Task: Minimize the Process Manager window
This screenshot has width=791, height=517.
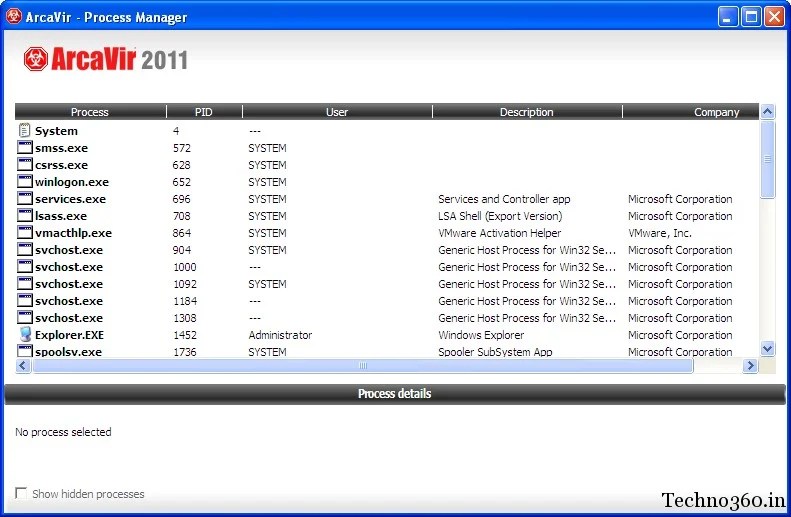Action: 727,17
